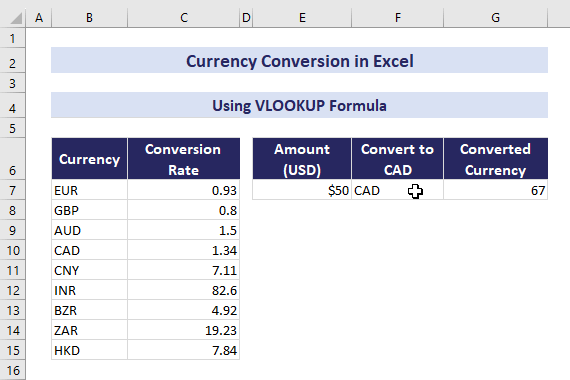Select the 19.23 rate cell
Image resolution: width=570 pixels, height=380 pixels.
[x=184, y=329]
